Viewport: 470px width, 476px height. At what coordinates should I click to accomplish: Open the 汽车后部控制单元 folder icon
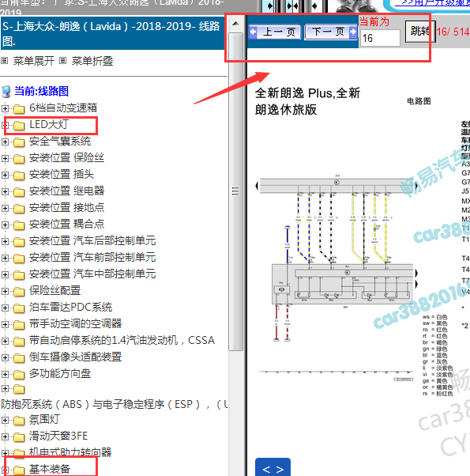coord(19,242)
